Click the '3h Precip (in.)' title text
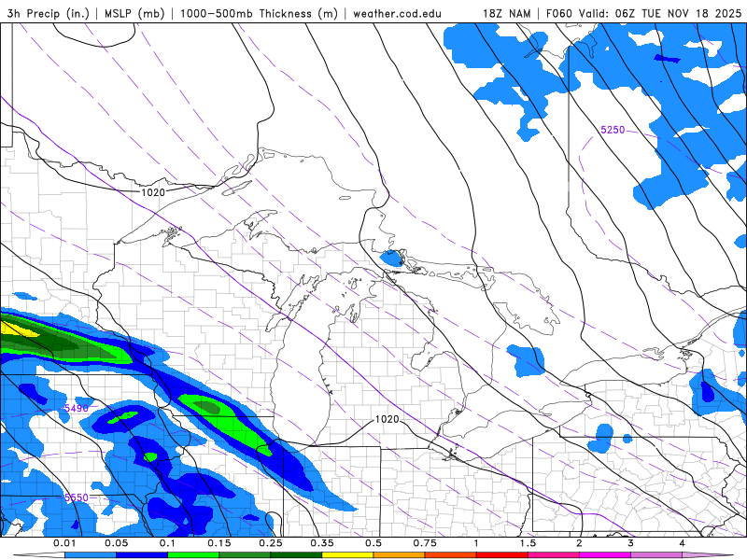Screen dimensions: 747x560 click(49, 14)
